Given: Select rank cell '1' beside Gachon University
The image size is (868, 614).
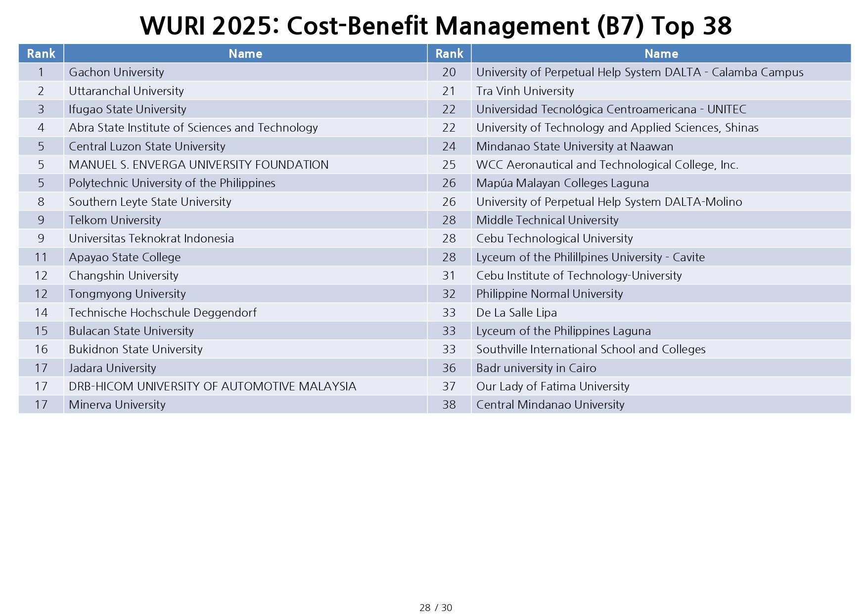Looking at the screenshot, I should tap(41, 72).
